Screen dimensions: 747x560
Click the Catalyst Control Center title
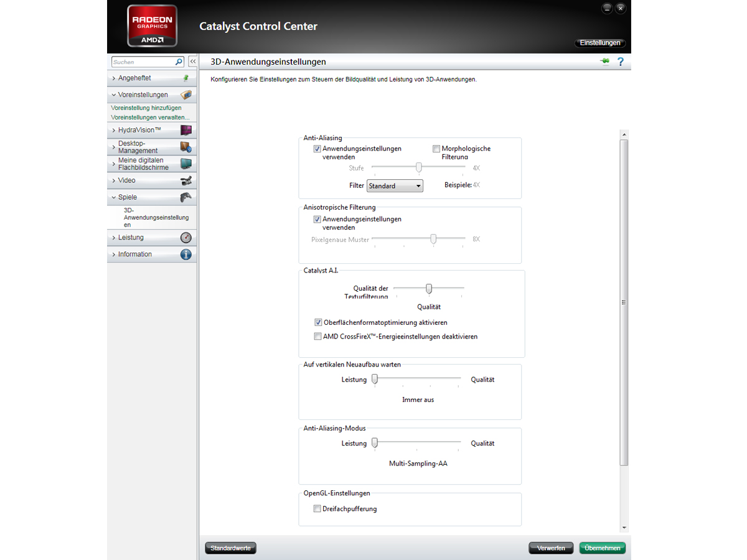[x=258, y=26]
